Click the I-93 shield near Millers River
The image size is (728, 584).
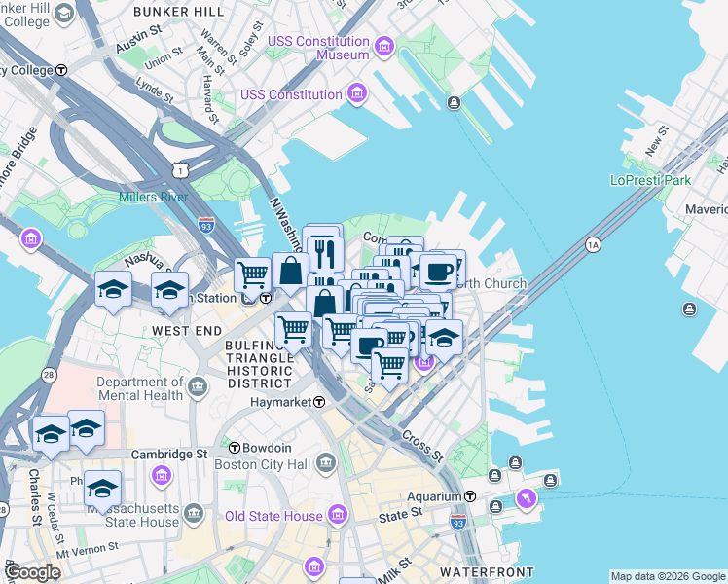205,226
